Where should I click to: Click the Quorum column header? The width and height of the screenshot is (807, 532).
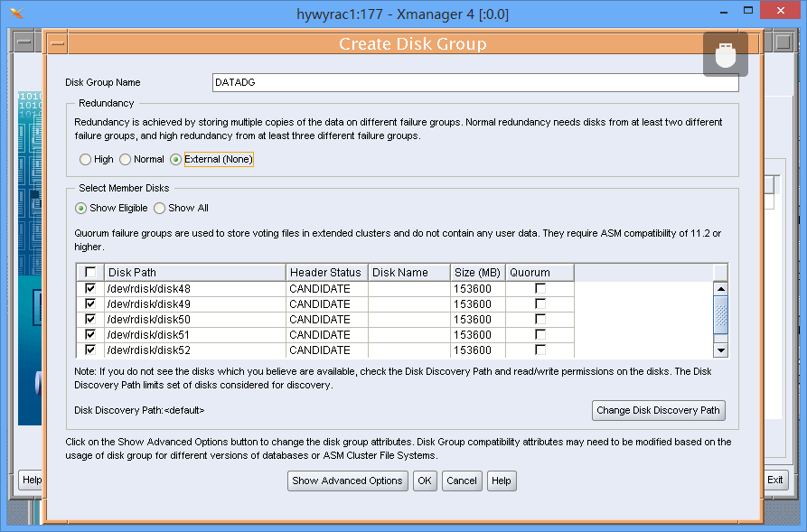coord(540,272)
